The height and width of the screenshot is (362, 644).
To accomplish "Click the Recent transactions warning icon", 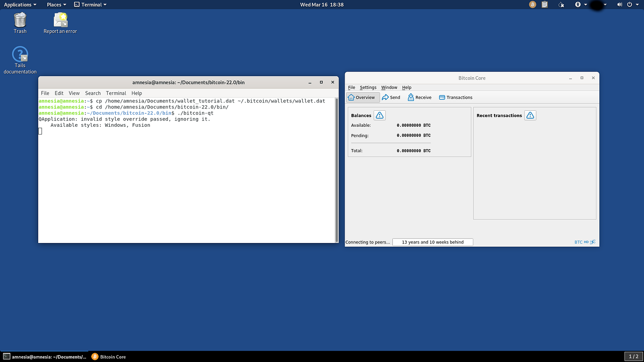I will tap(530, 115).
